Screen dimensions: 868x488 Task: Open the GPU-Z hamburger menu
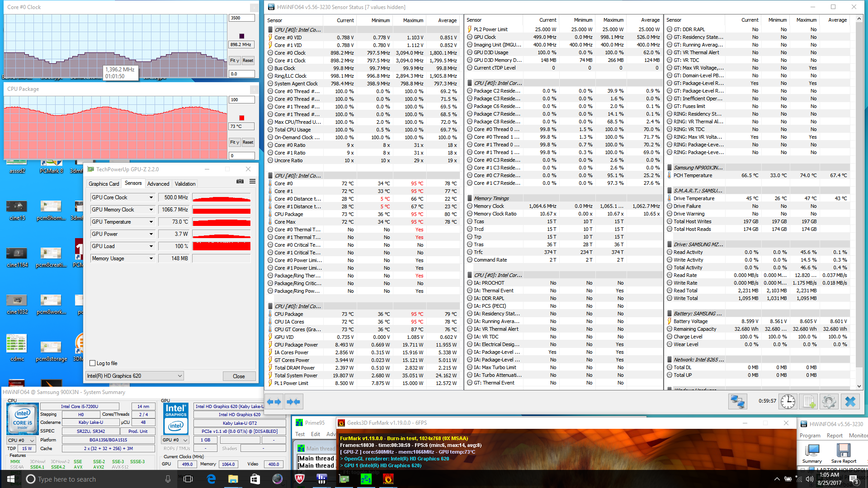pyautogui.click(x=252, y=181)
